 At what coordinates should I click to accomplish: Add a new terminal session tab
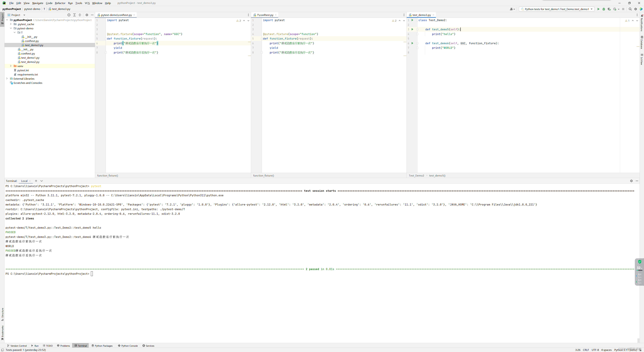(36, 181)
